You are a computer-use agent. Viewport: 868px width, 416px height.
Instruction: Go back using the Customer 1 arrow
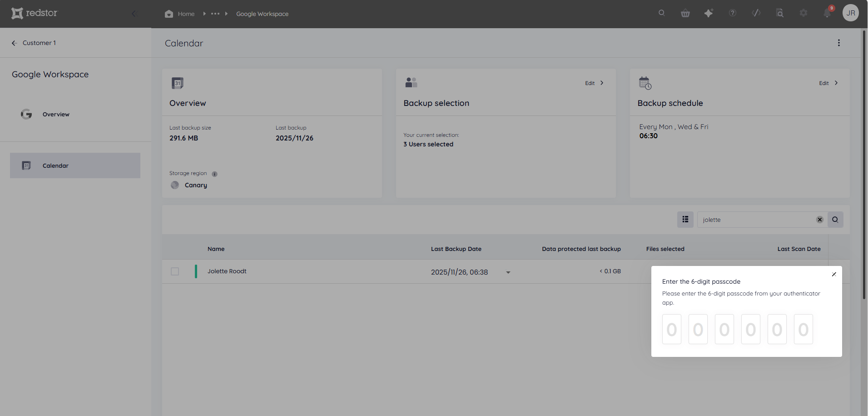[14, 43]
